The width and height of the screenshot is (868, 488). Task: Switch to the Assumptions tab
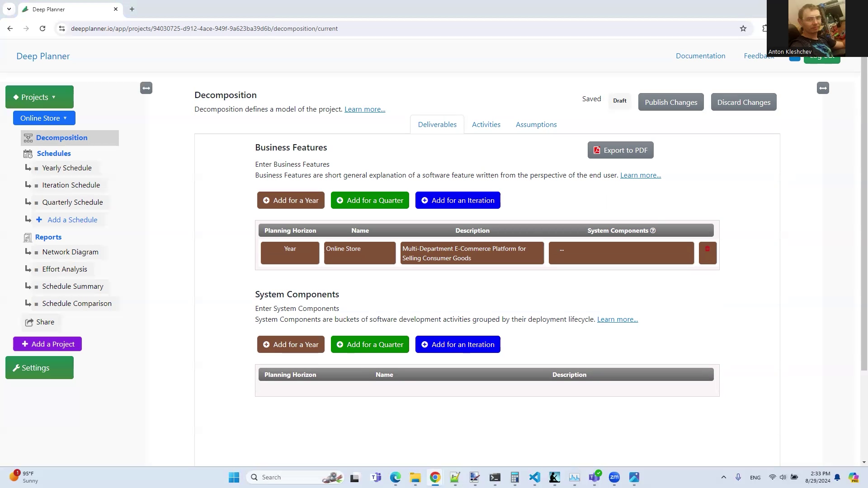click(x=536, y=125)
